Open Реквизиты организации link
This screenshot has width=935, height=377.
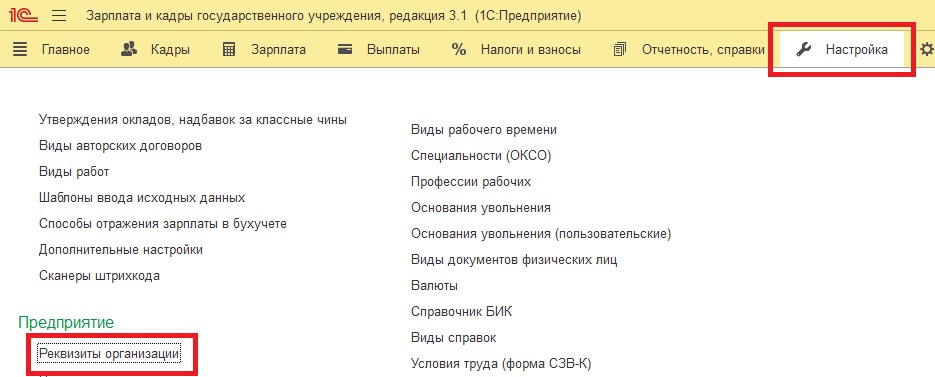tap(109, 354)
